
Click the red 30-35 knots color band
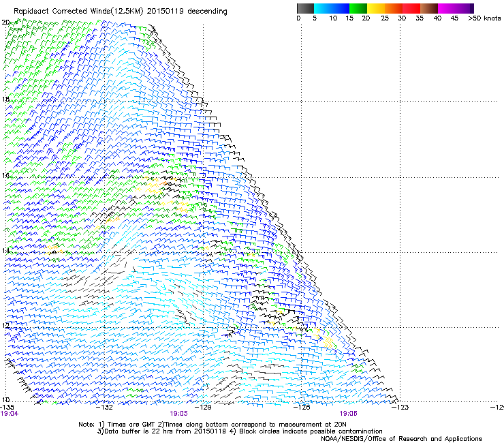(x=411, y=8)
